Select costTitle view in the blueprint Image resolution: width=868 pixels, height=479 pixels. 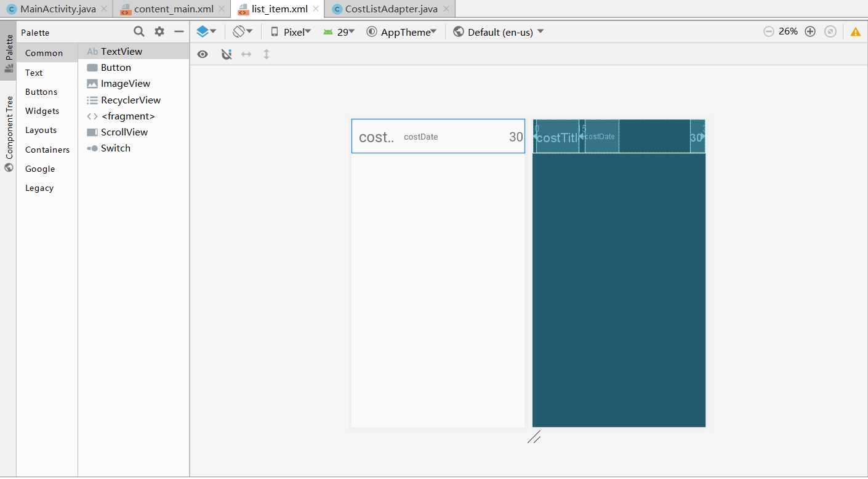[x=557, y=137]
